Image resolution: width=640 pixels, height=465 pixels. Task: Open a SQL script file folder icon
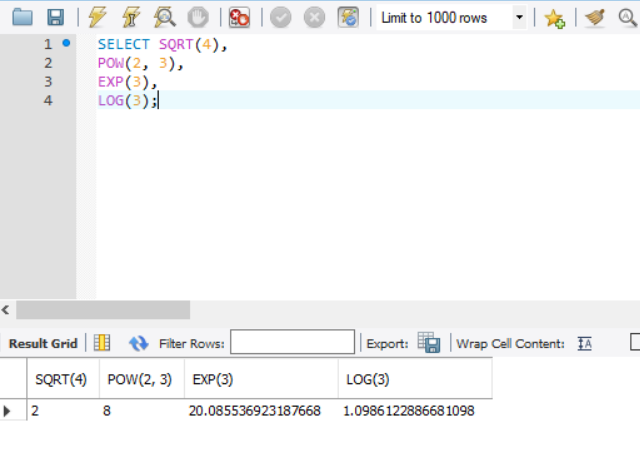point(22,18)
